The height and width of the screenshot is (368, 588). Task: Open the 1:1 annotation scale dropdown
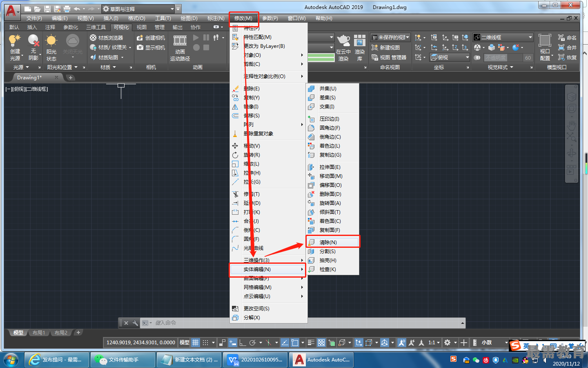click(x=434, y=343)
